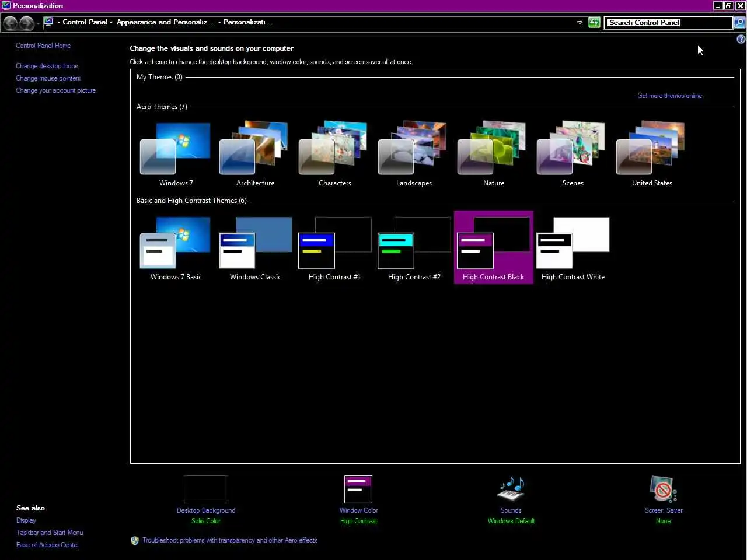The height and width of the screenshot is (560, 747).
Task: Open recent pages dropdown arrow
Action: point(38,23)
